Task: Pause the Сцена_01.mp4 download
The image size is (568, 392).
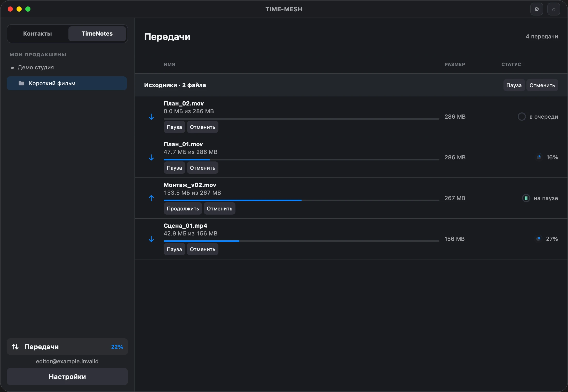Action: [174, 249]
